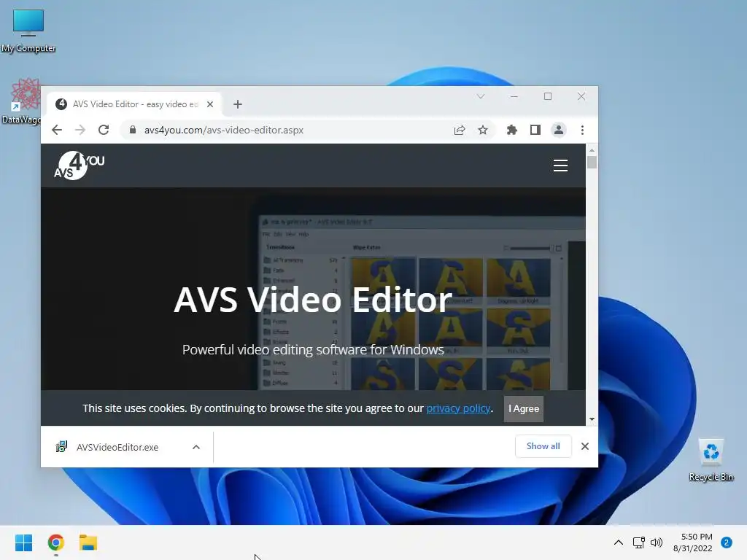Select the AVS Video Editor tab
Screen dimensions: 747x560
point(134,104)
